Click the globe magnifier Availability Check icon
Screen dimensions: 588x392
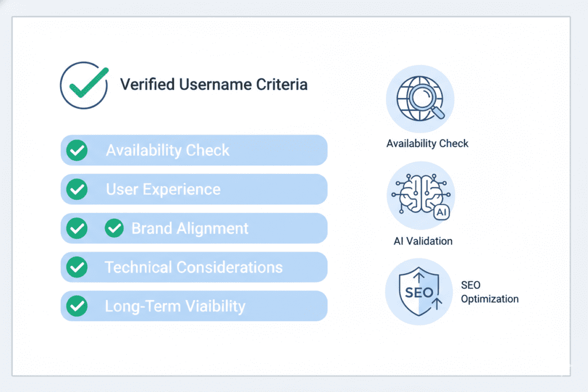421,99
